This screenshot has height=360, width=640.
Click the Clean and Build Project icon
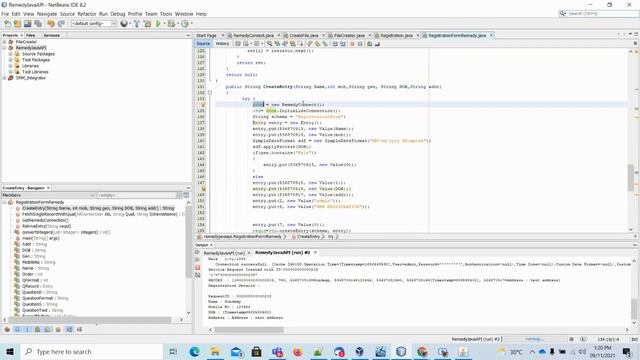147,24
